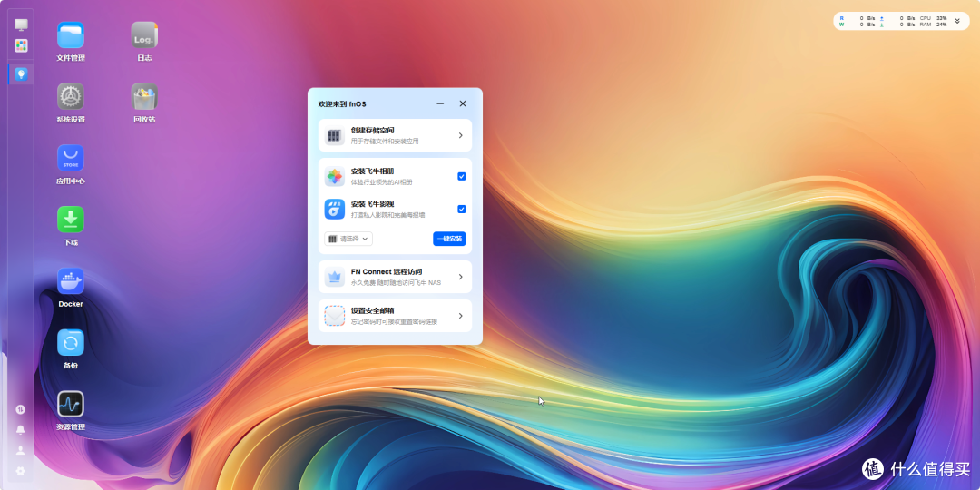Open the transfer tasks icon in sidebar
The height and width of the screenshot is (490, 980).
click(21, 409)
